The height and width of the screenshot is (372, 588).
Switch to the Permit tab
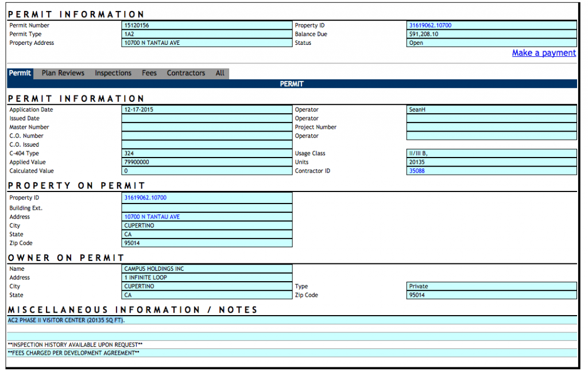coord(20,73)
